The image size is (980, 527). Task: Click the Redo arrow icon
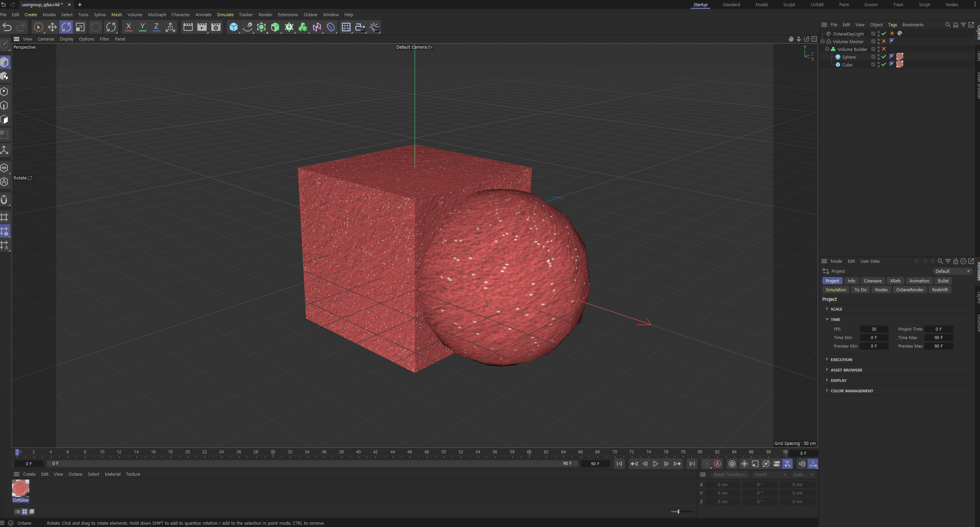21,27
